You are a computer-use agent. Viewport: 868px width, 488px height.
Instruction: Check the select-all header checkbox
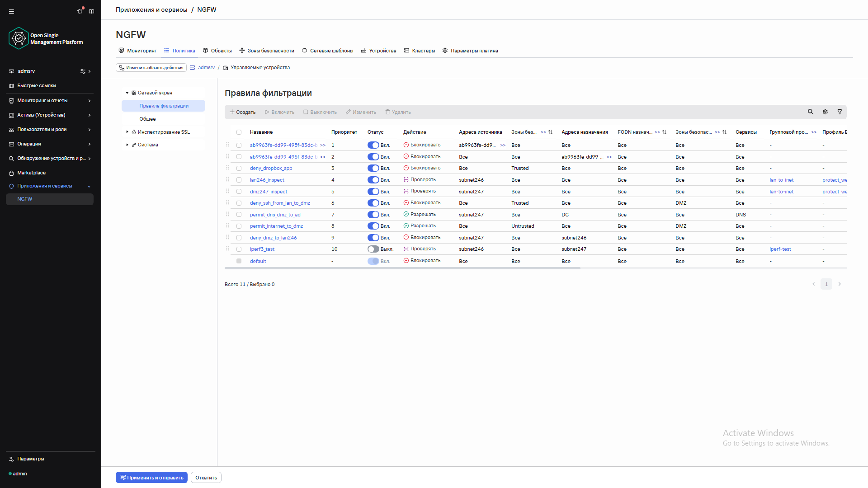click(x=239, y=132)
